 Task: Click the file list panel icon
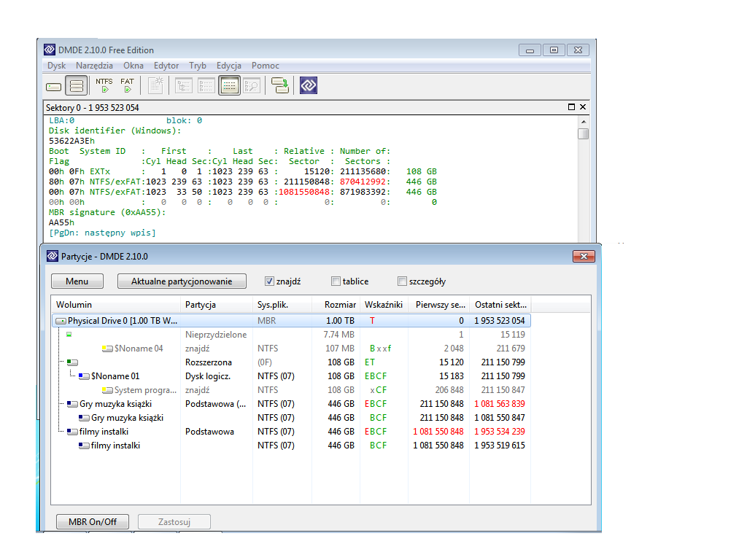point(206,86)
